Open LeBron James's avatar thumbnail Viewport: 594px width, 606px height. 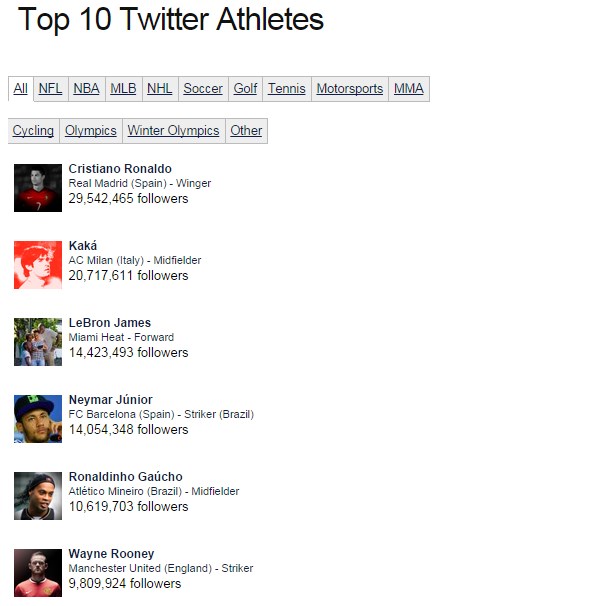38,342
